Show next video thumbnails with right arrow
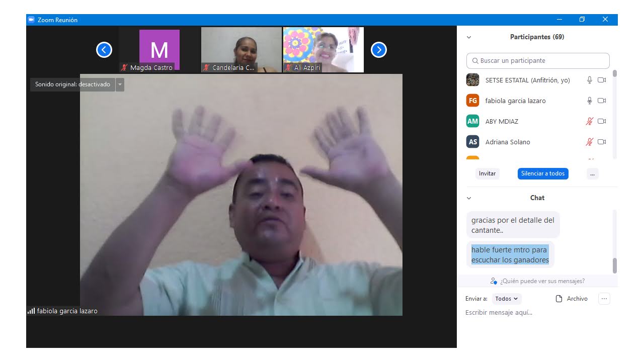 click(379, 50)
